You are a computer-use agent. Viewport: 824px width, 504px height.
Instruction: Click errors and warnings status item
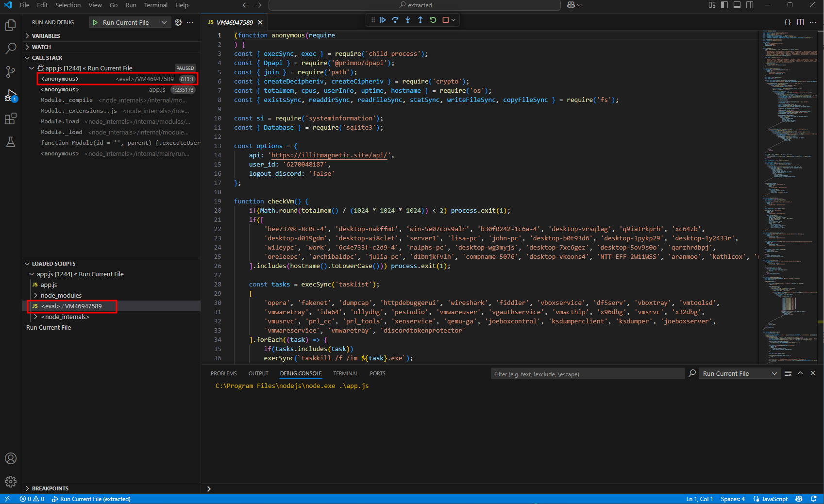coord(32,499)
